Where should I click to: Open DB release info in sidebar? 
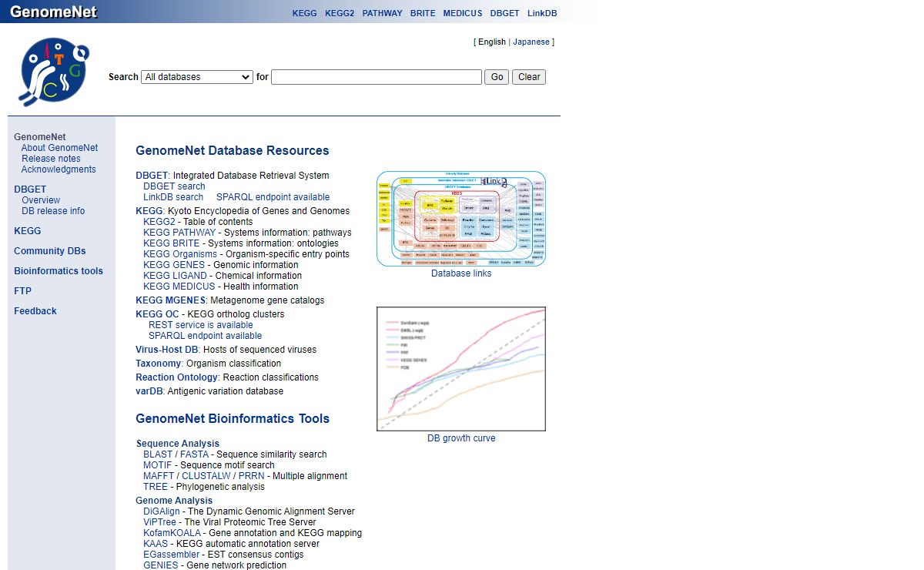53,211
